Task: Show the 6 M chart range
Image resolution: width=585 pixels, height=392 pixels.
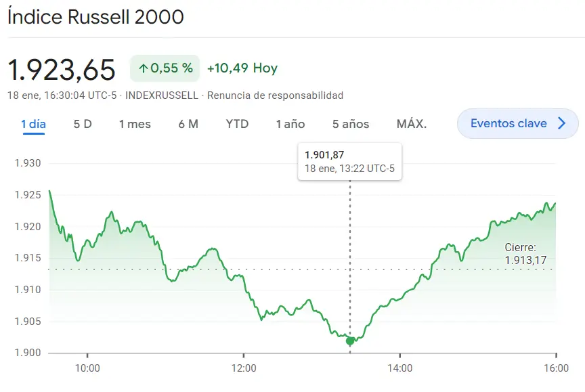Action: coord(188,124)
